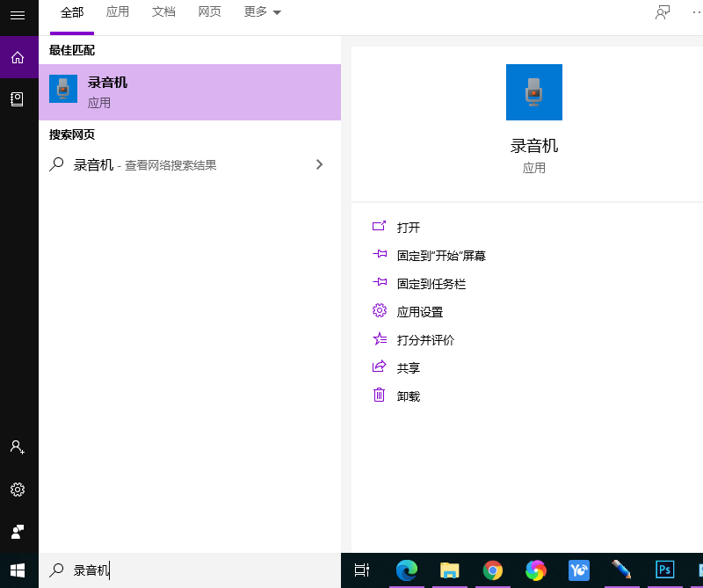Image resolution: width=703 pixels, height=588 pixels.
Task: Open File Explorer from the taskbar
Action: point(450,570)
